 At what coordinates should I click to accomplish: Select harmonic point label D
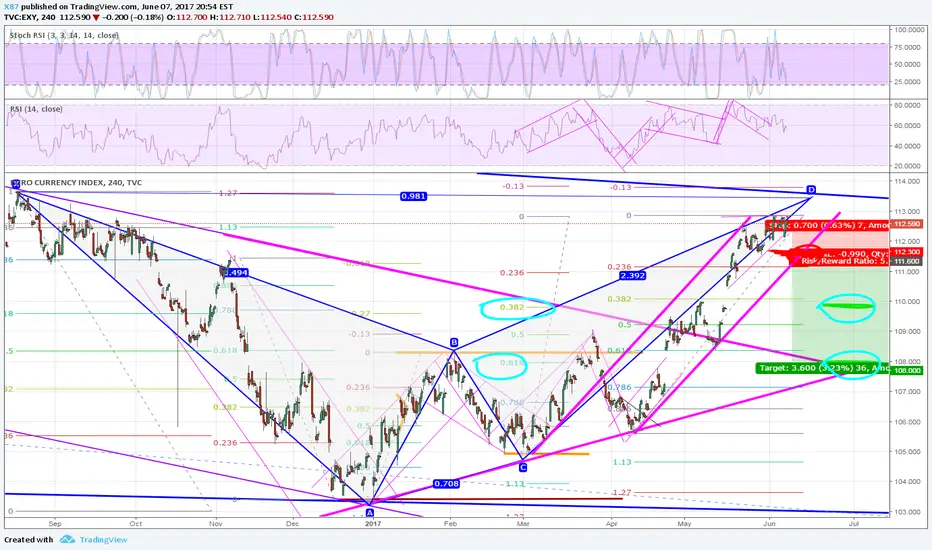pyautogui.click(x=811, y=190)
